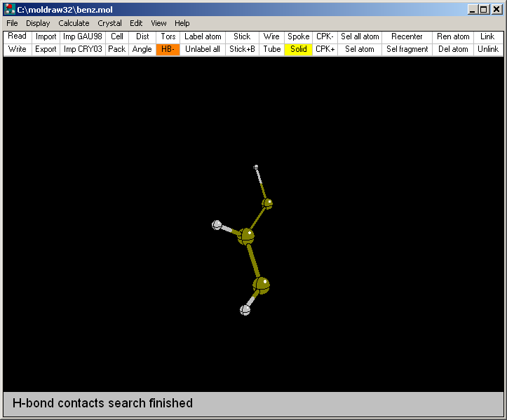This screenshot has height=420, width=507.
Task: Click Ren atom button
Action: tap(453, 36)
